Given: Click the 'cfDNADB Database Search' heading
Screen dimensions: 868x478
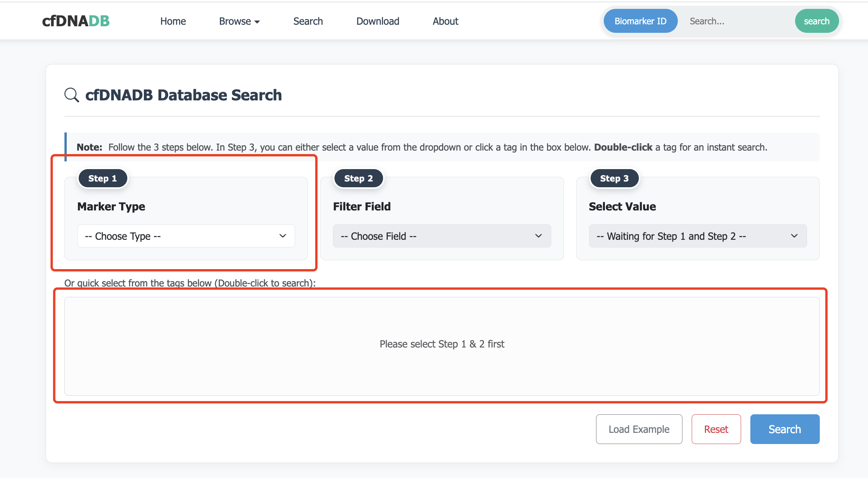Looking at the screenshot, I should click(183, 95).
